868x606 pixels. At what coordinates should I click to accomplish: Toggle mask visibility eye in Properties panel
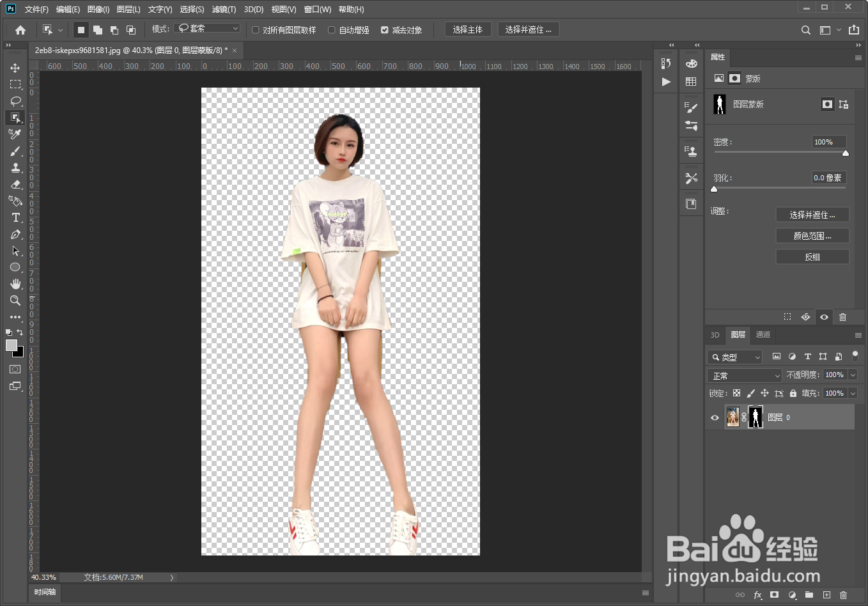pyautogui.click(x=824, y=317)
